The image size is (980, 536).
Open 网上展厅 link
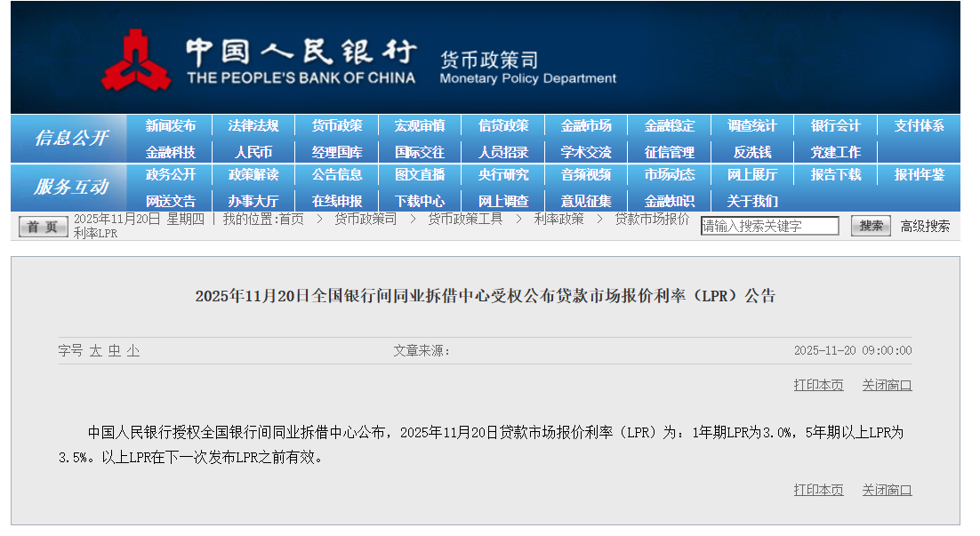[751, 174]
